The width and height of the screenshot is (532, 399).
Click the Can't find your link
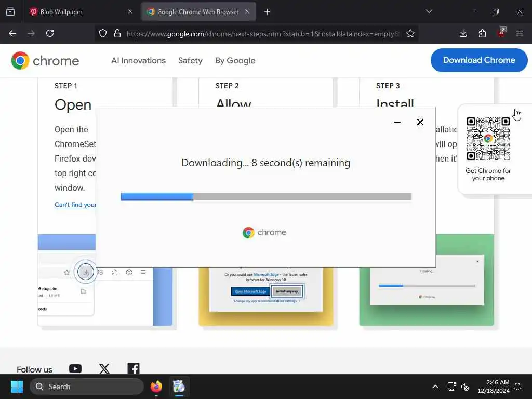pyautogui.click(x=75, y=205)
